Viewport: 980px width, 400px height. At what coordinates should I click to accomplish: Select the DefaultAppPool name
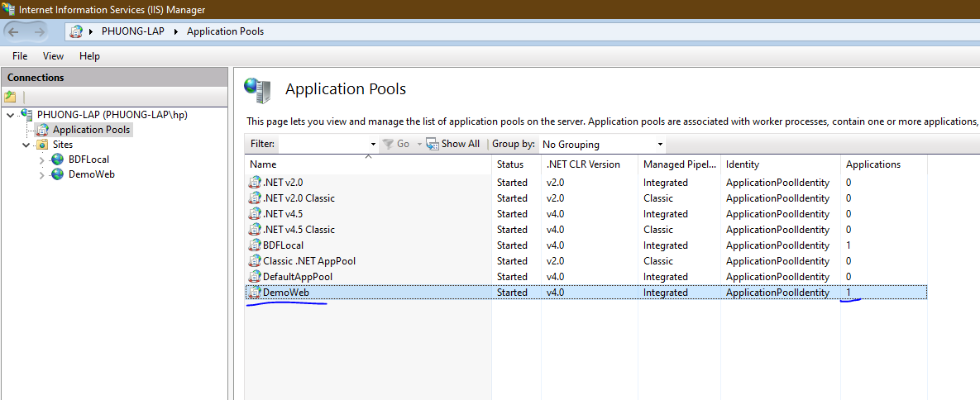point(298,276)
